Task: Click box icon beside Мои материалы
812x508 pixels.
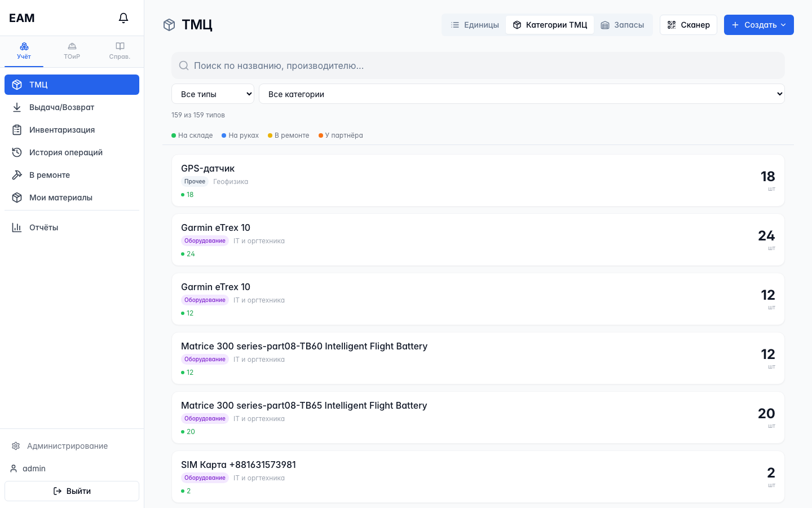Action: point(17,198)
